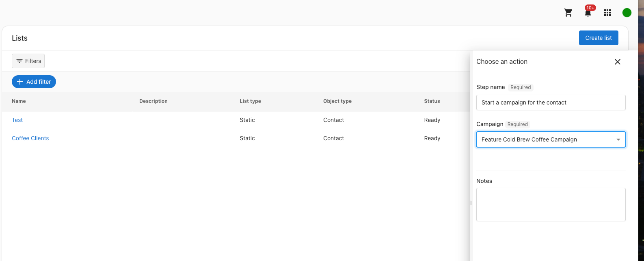Click Static in the Test row

tap(247, 120)
